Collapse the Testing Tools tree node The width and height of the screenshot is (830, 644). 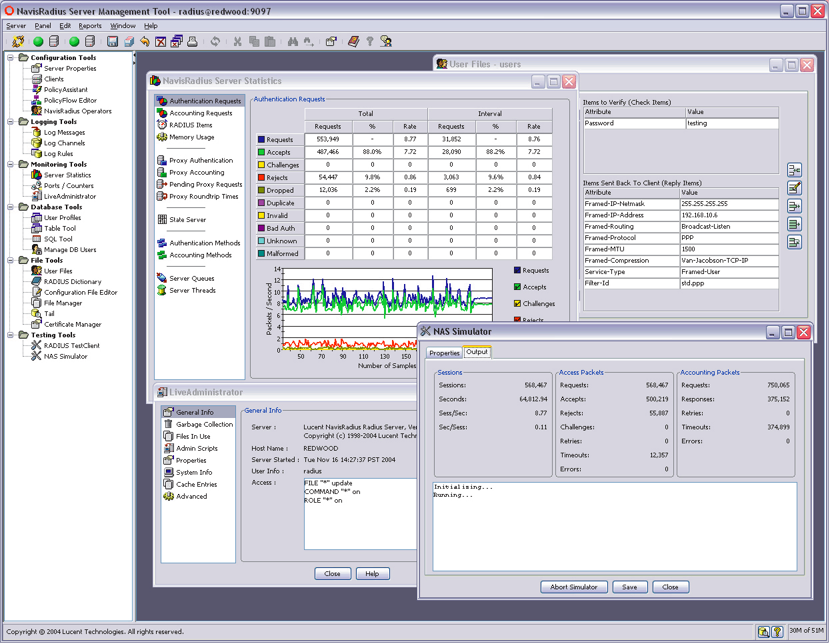11,335
